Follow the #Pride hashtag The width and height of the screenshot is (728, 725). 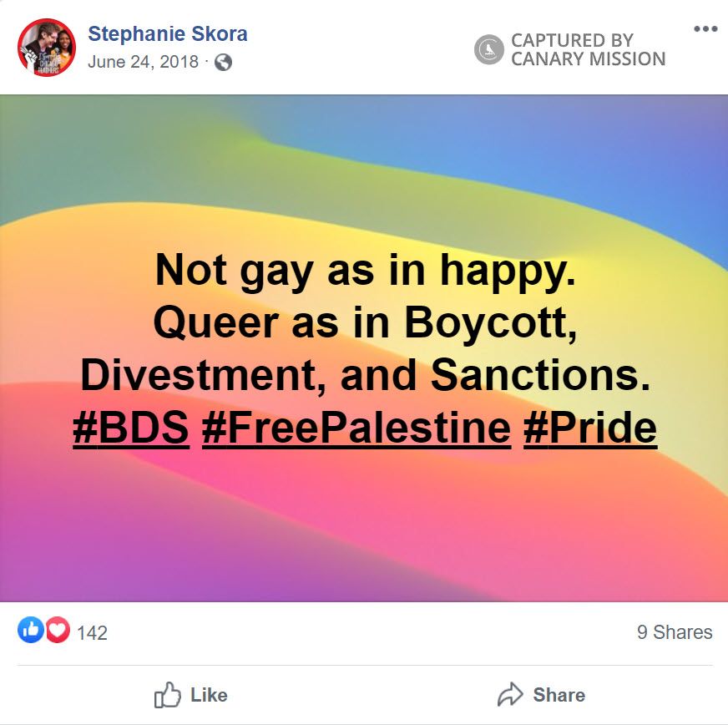(590, 428)
